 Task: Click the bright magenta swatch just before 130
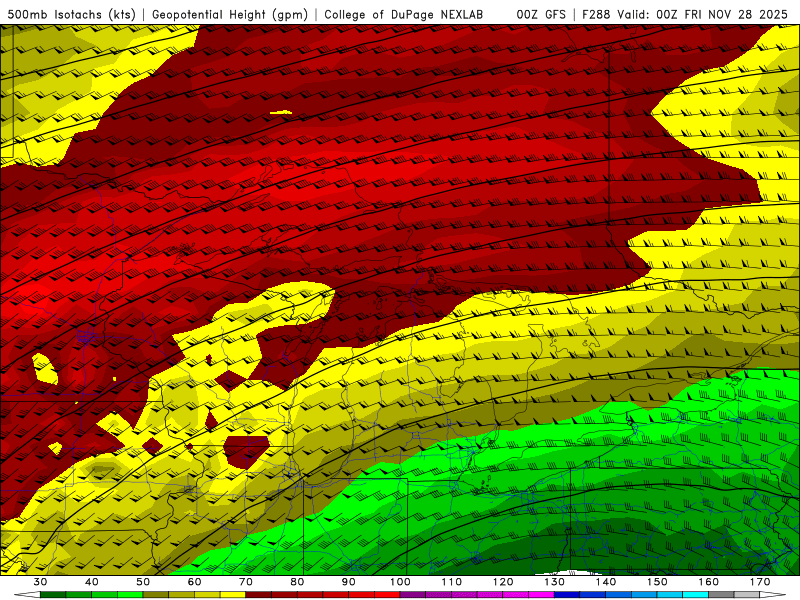point(541,595)
